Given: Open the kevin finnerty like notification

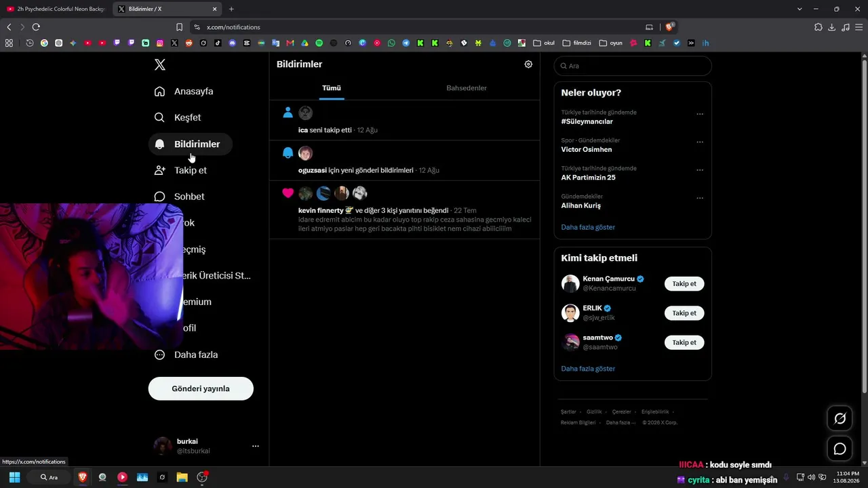Looking at the screenshot, I should tap(405, 209).
